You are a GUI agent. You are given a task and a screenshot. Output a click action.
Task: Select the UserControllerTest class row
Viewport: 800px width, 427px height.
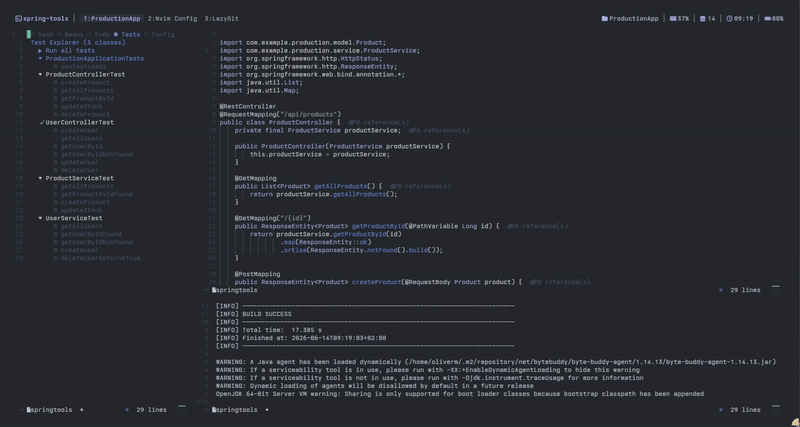tap(80, 122)
